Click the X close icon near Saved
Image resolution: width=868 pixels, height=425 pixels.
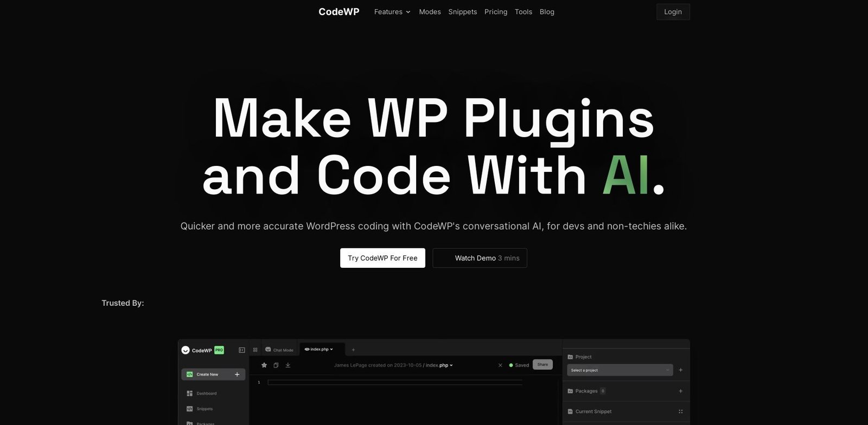pyautogui.click(x=500, y=365)
